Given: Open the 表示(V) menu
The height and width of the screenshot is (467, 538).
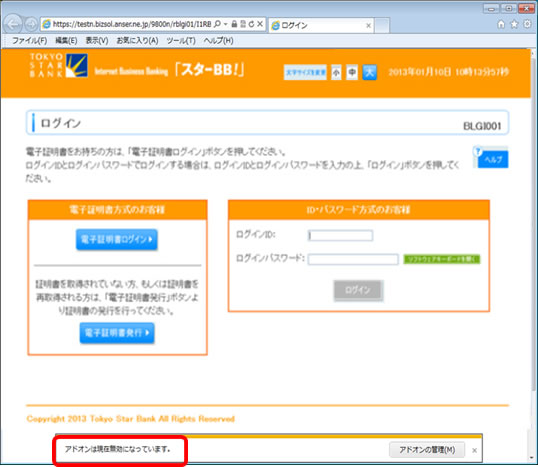Looking at the screenshot, I should [x=97, y=40].
